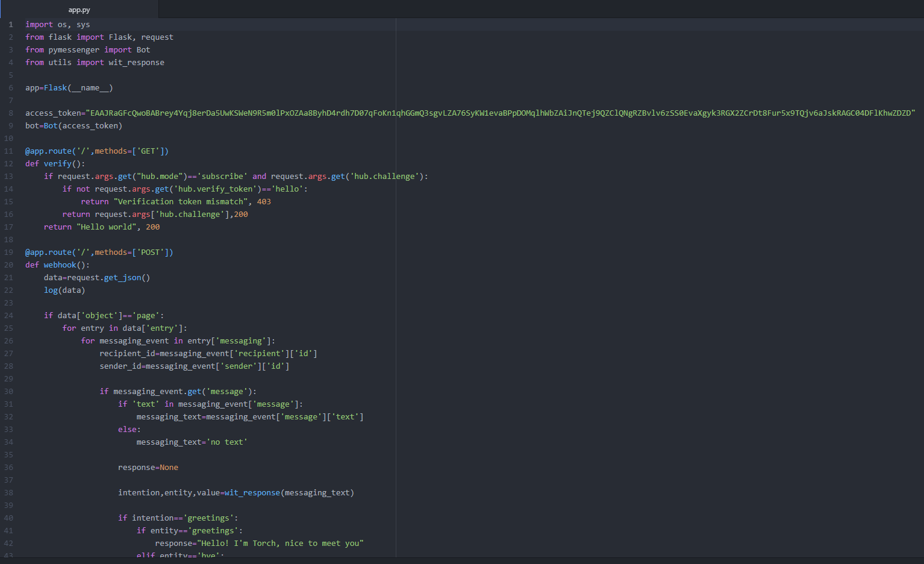Click line number 30 in the gutter
The width and height of the screenshot is (924, 564).
pyautogui.click(x=8, y=392)
